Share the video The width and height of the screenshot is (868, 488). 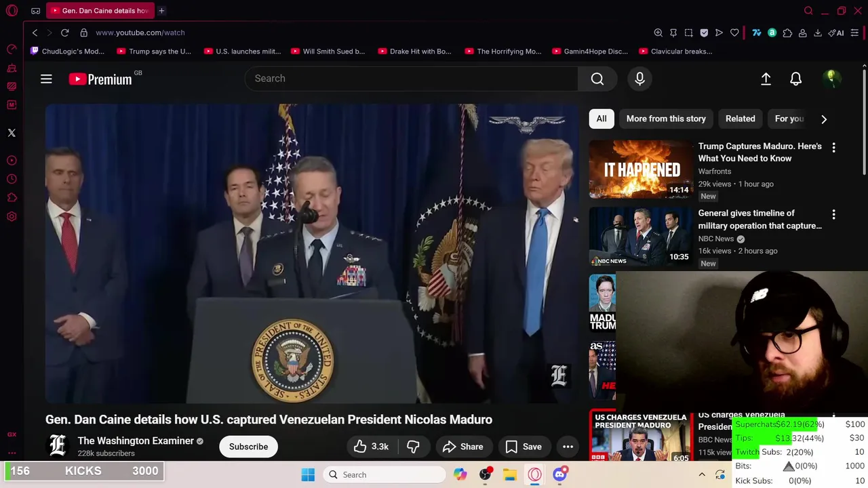463,447
